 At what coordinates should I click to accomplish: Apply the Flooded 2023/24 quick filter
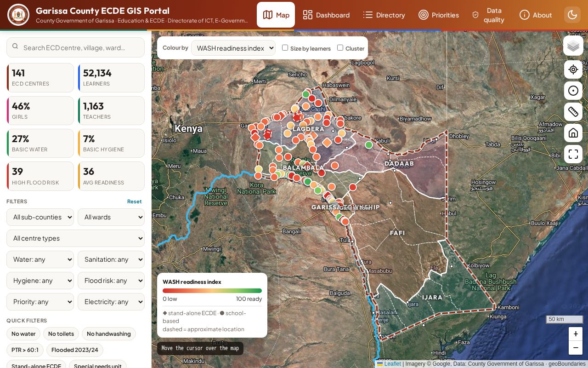[75, 350]
